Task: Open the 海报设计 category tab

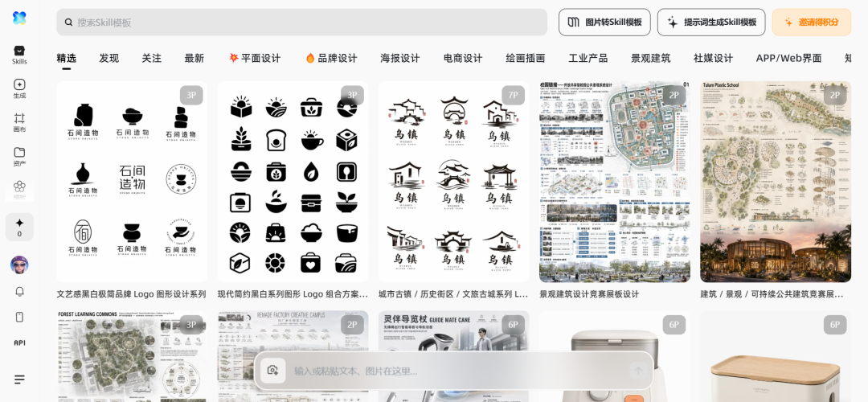Action: coord(400,58)
